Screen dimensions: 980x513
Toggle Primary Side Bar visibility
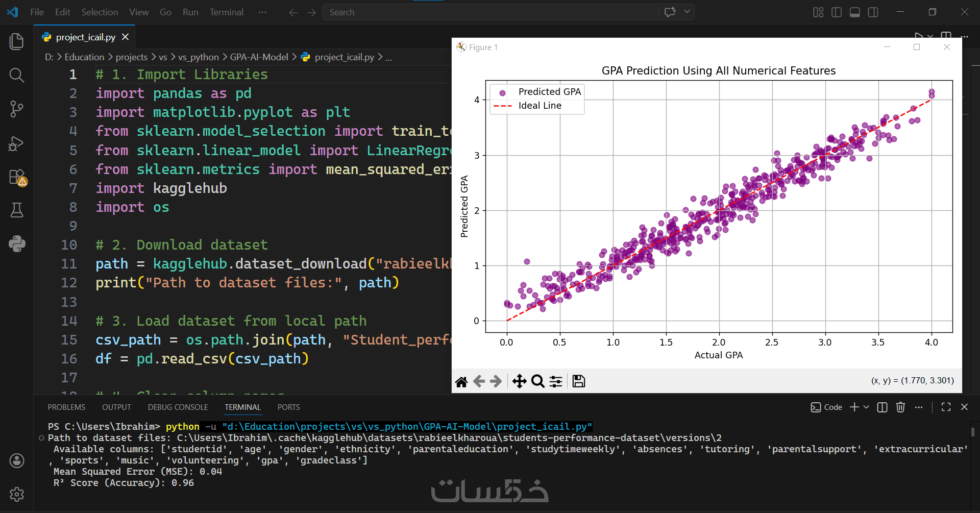(837, 12)
